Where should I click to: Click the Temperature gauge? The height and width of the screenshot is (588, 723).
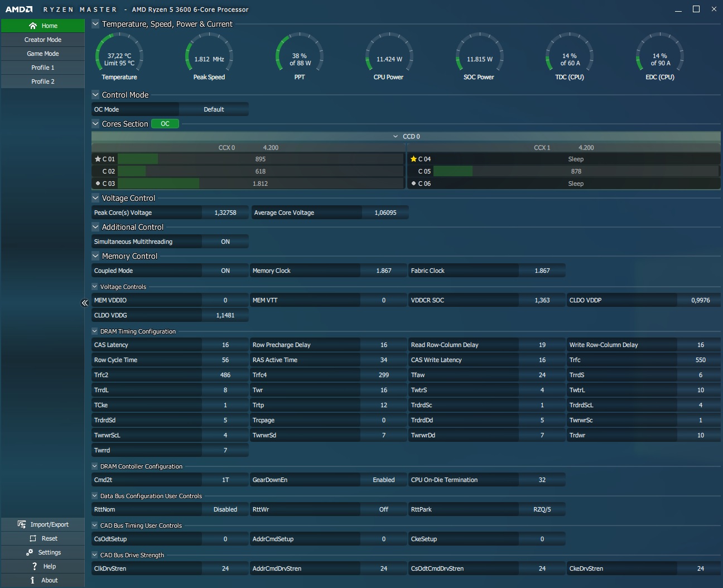pyautogui.click(x=119, y=57)
